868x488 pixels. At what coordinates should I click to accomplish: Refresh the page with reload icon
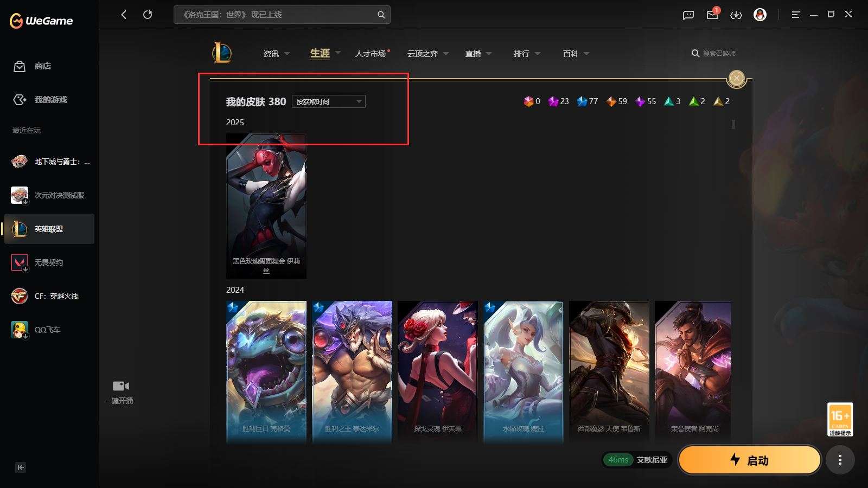tap(148, 15)
